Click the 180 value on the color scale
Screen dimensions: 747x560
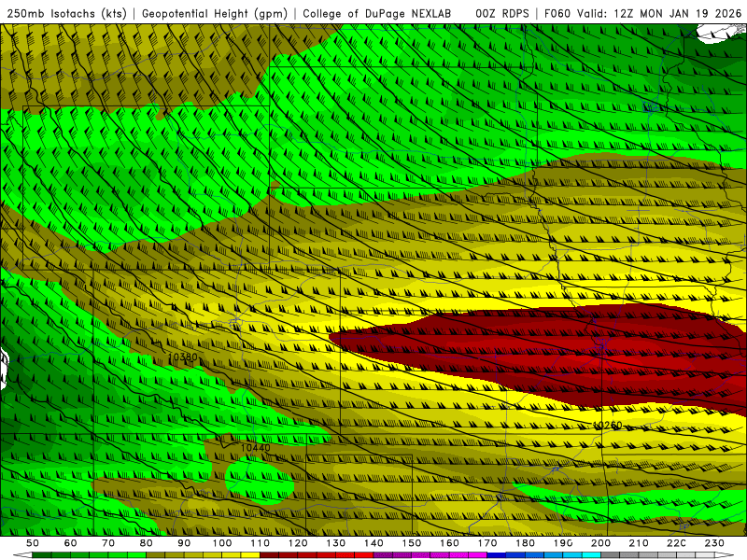[525, 543]
